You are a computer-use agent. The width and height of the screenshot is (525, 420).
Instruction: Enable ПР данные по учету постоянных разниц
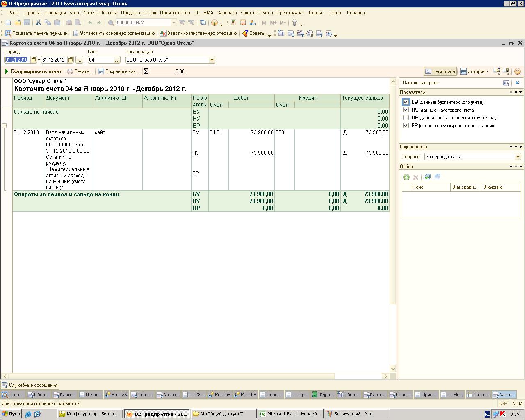(406, 118)
